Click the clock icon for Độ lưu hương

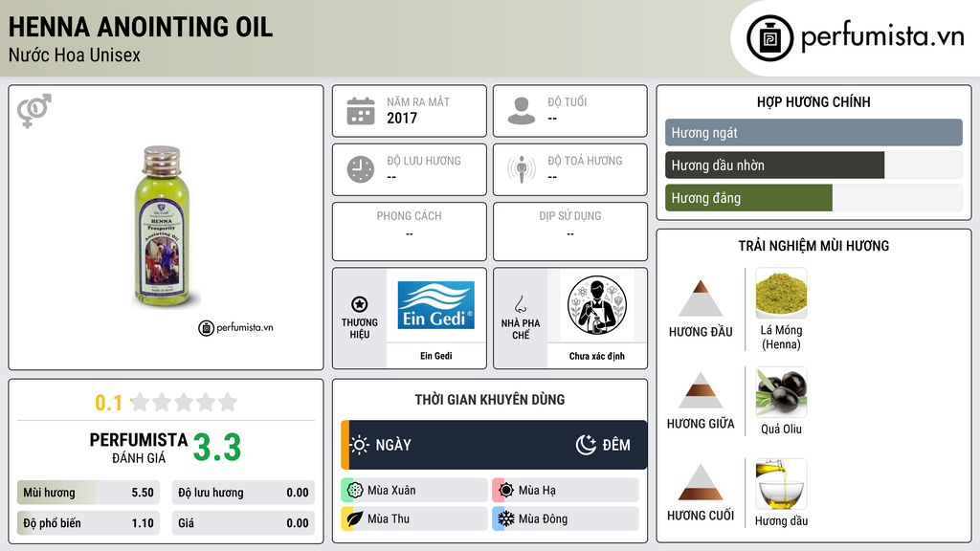(361, 169)
